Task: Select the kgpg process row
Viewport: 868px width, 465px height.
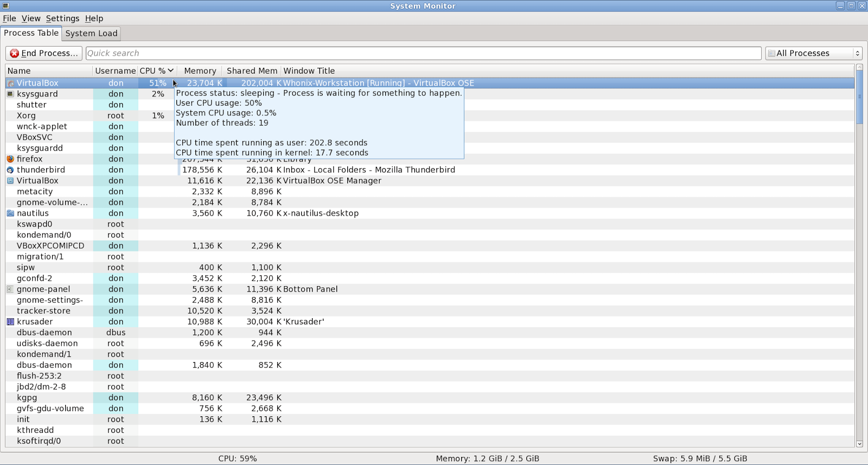Action: point(430,397)
